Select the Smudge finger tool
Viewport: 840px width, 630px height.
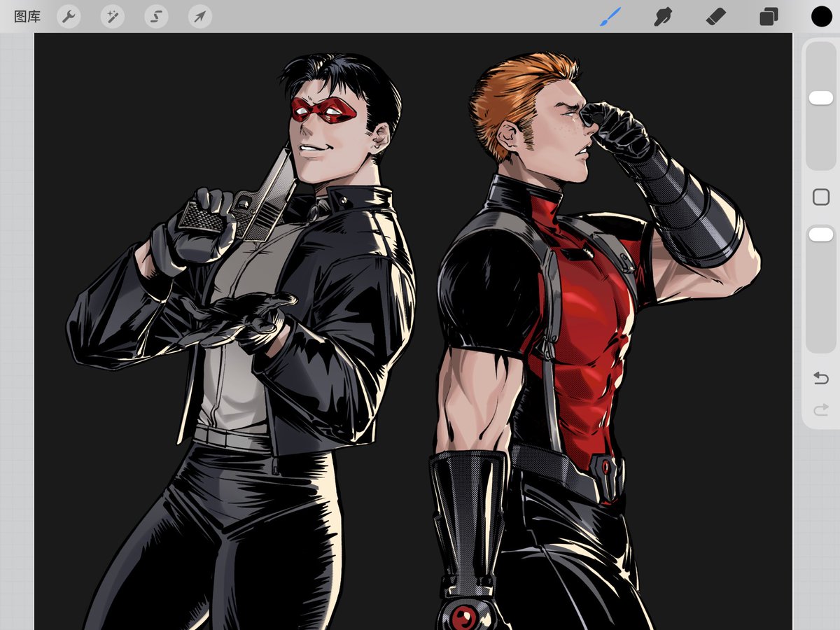[662, 16]
